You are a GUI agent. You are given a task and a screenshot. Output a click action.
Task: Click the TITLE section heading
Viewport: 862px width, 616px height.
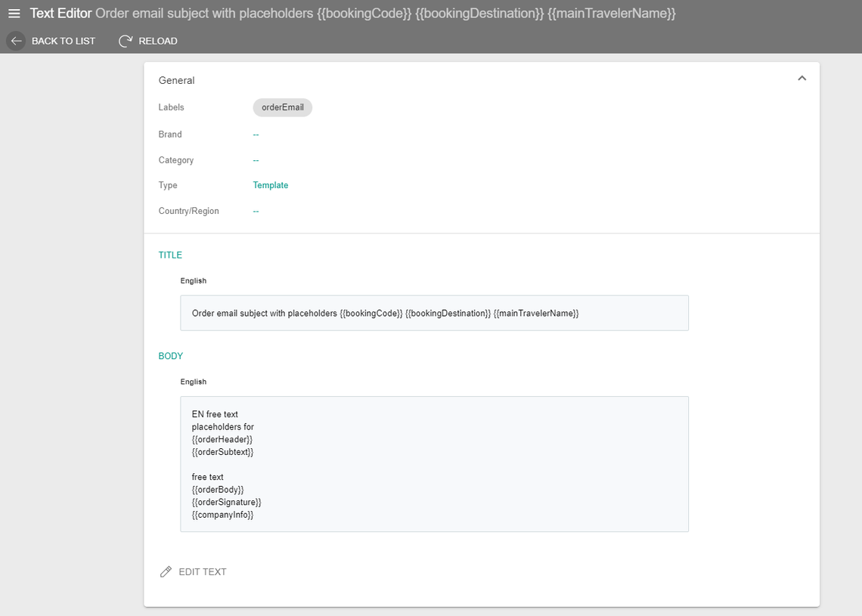(170, 255)
